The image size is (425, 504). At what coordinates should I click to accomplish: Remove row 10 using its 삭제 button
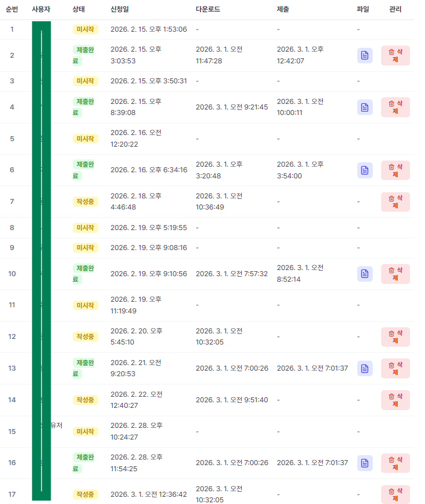pos(395,274)
